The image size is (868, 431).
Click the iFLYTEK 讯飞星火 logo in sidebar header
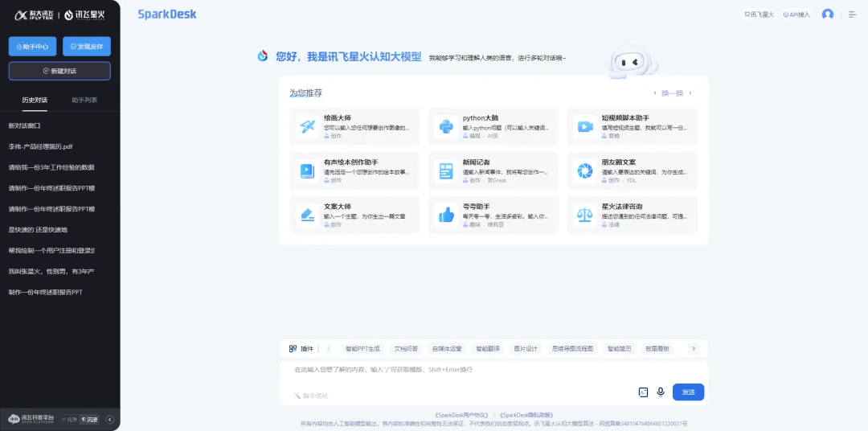[59, 15]
